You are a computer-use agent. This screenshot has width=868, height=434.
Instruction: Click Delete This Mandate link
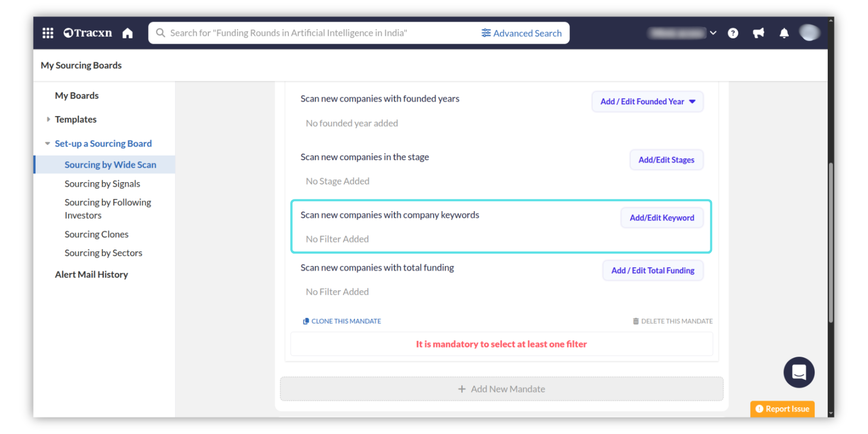[673, 321]
